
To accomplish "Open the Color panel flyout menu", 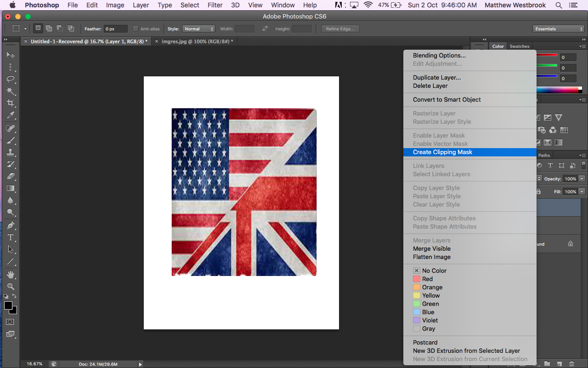I will point(582,46).
